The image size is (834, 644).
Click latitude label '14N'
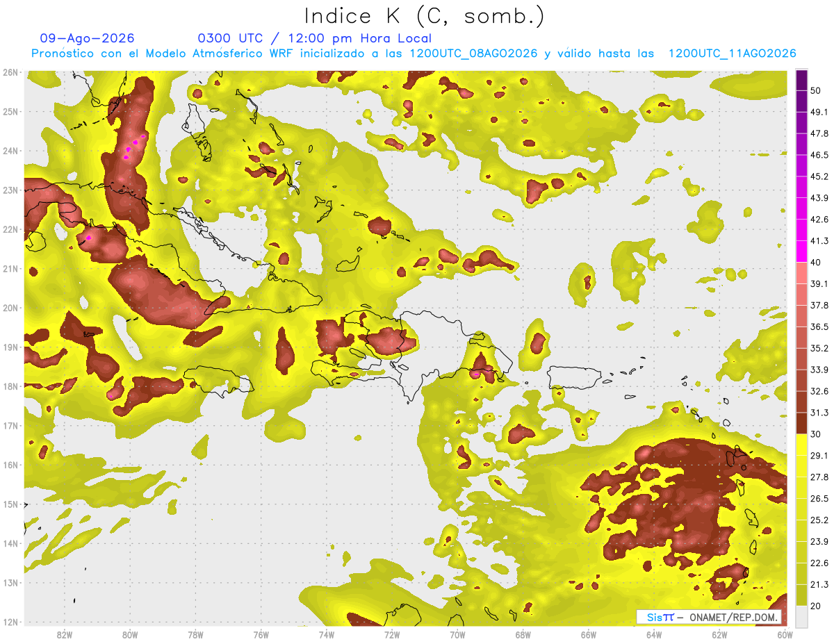10,543
